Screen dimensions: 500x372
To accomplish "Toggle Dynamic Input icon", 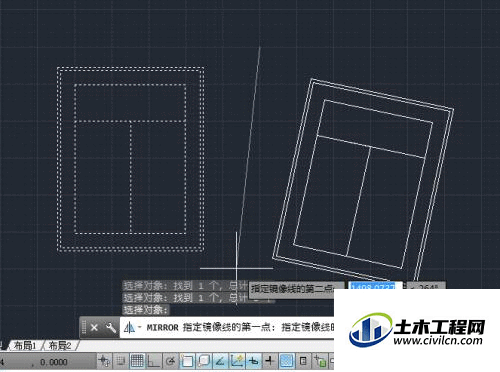I will (x=253, y=361).
